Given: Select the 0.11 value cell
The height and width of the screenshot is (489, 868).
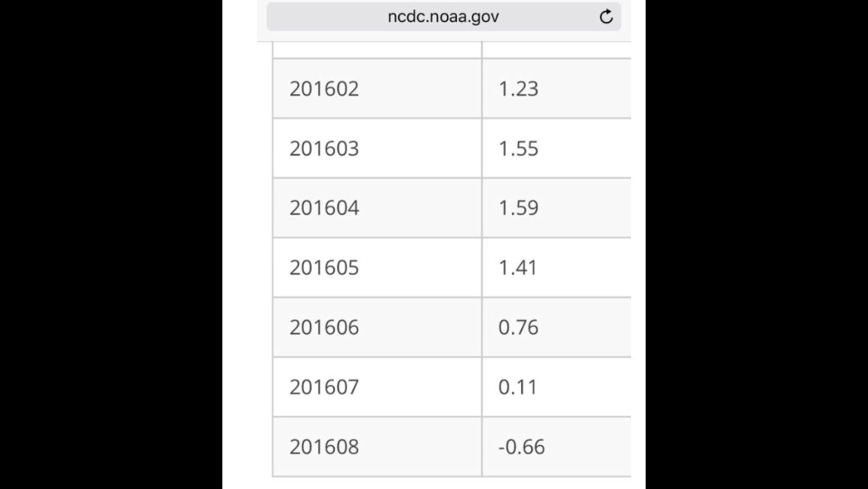Looking at the screenshot, I should [x=557, y=387].
